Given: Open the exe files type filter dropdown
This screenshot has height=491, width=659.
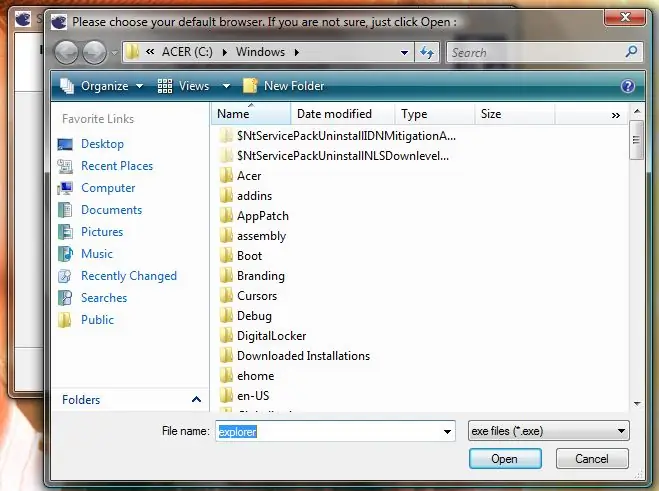Looking at the screenshot, I should [x=548, y=431].
